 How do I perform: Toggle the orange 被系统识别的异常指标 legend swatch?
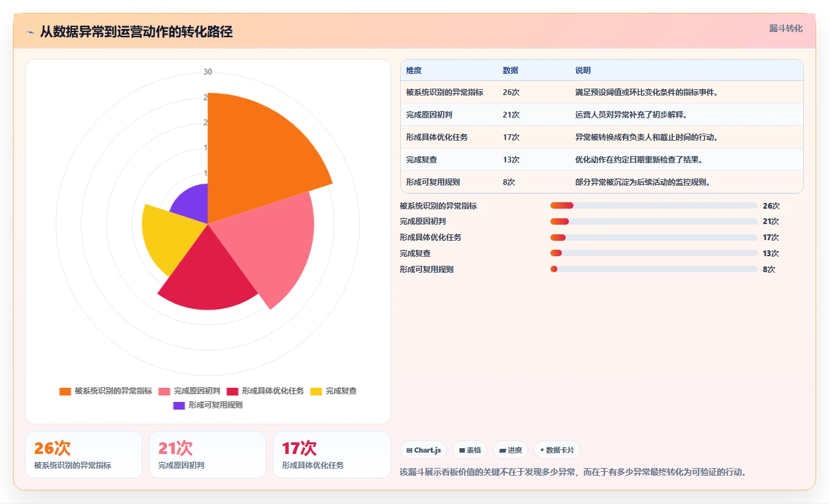pyautogui.click(x=65, y=391)
